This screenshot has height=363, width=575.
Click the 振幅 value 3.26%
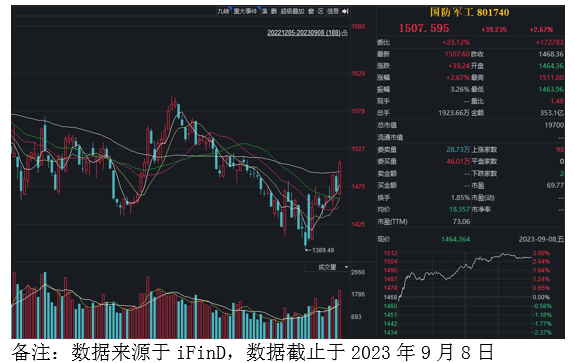[460, 89]
